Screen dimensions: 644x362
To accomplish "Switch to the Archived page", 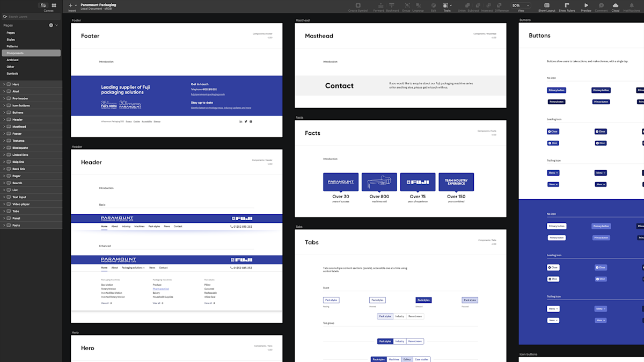I will pos(12,60).
